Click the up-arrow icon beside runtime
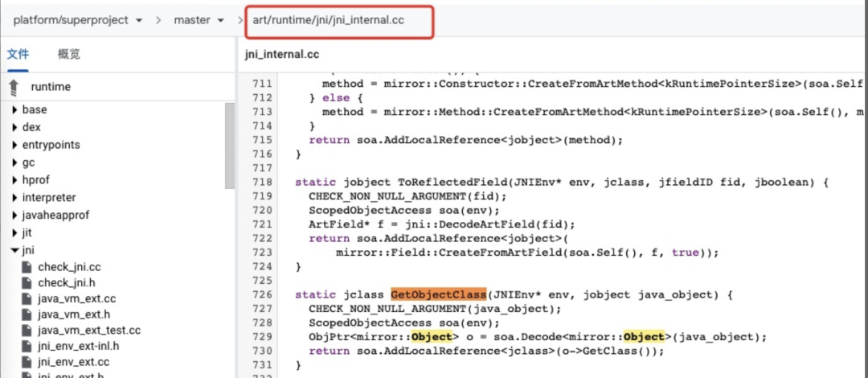The image size is (868, 378). click(x=14, y=87)
